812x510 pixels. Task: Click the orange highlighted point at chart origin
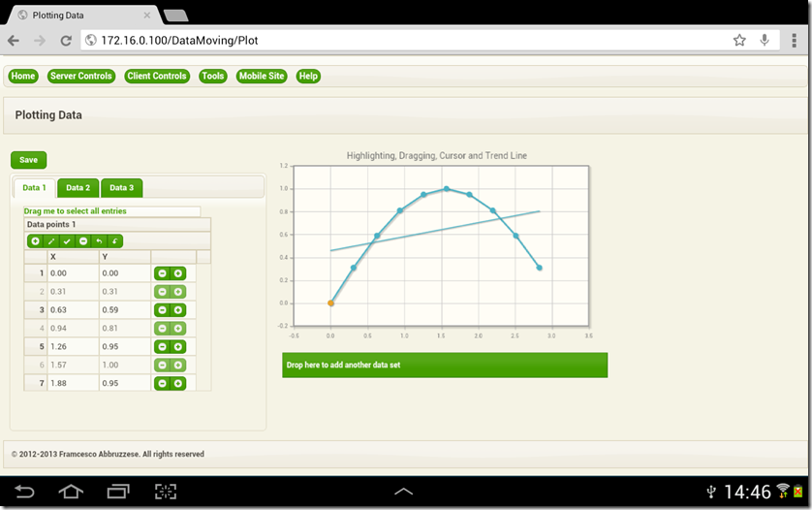tap(331, 303)
